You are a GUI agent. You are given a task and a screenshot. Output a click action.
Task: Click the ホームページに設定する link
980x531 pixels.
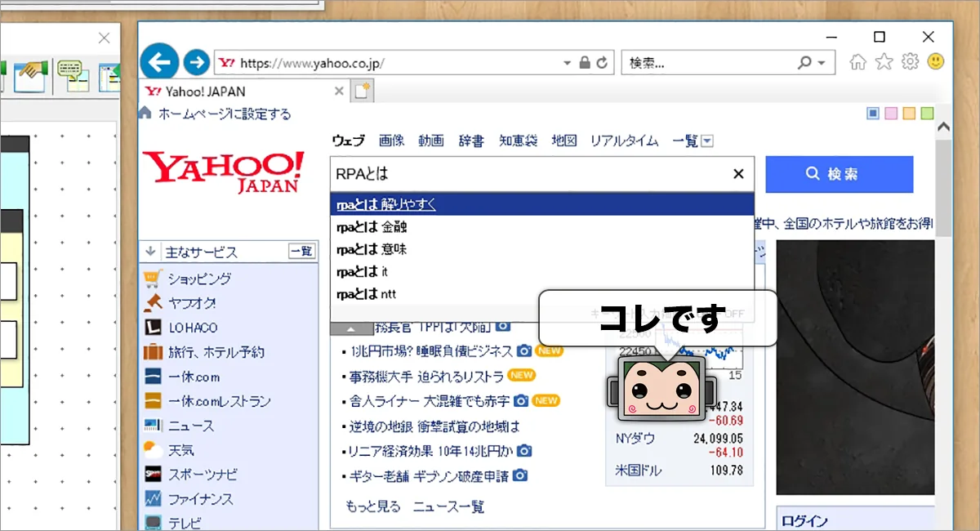coord(225,114)
